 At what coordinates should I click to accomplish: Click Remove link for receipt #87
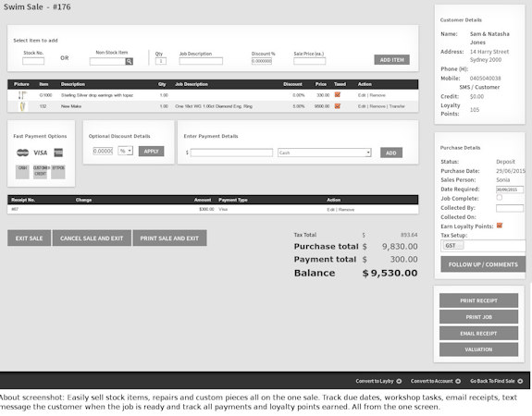click(346, 210)
